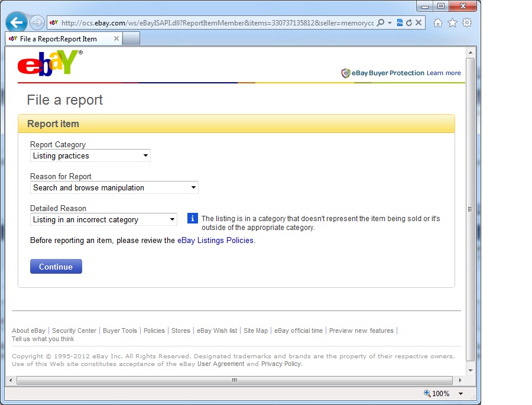Click the compatibility view icon
Viewport: 532px width, 405px height.
400,22
